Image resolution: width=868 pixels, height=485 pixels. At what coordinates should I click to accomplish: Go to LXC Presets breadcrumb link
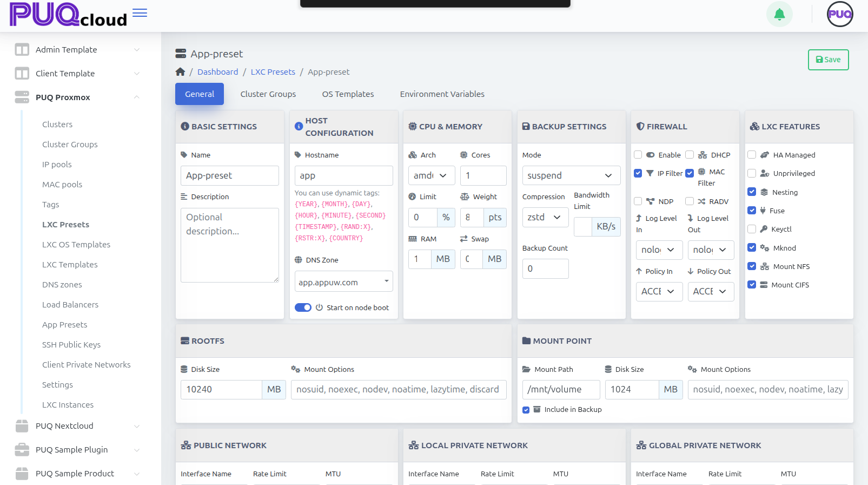pos(273,72)
